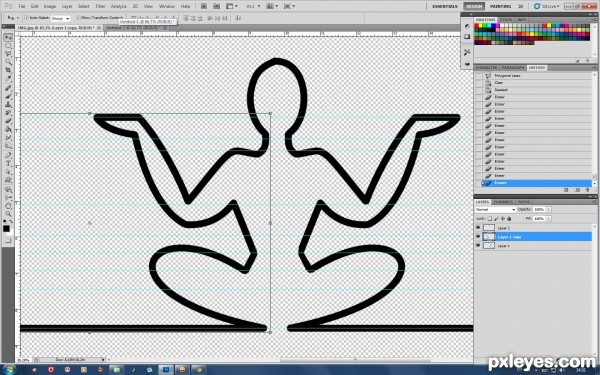600x375 pixels.
Task: Open the Normal blend mode dropdown
Action: coord(496,210)
